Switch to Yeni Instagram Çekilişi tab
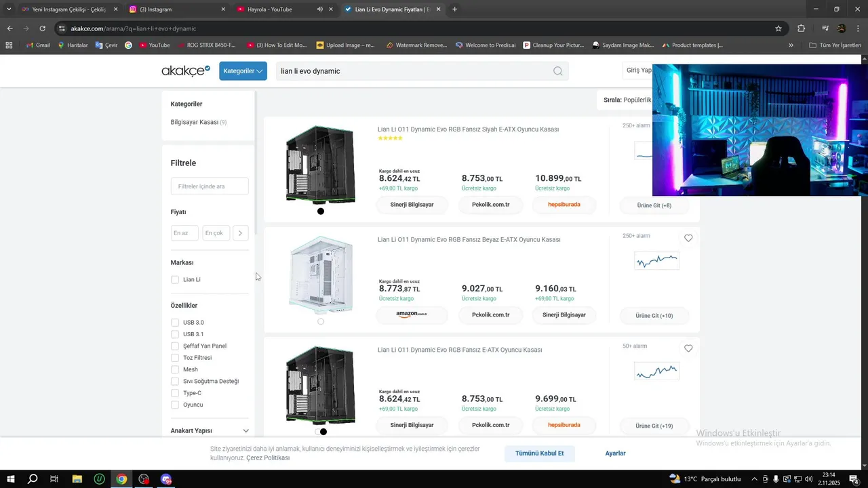The height and width of the screenshot is (488, 868). (68, 9)
